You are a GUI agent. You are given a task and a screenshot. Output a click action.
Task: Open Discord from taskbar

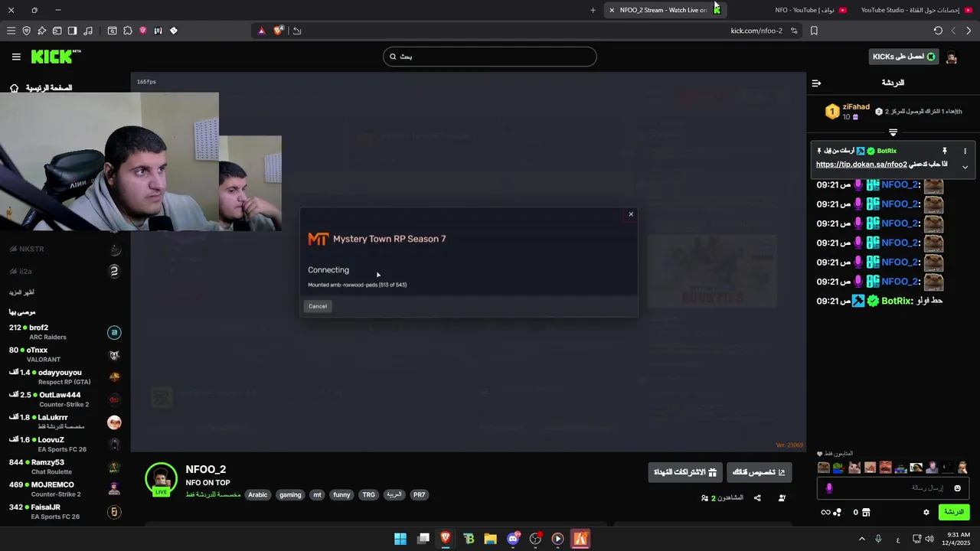coord(513,539)
